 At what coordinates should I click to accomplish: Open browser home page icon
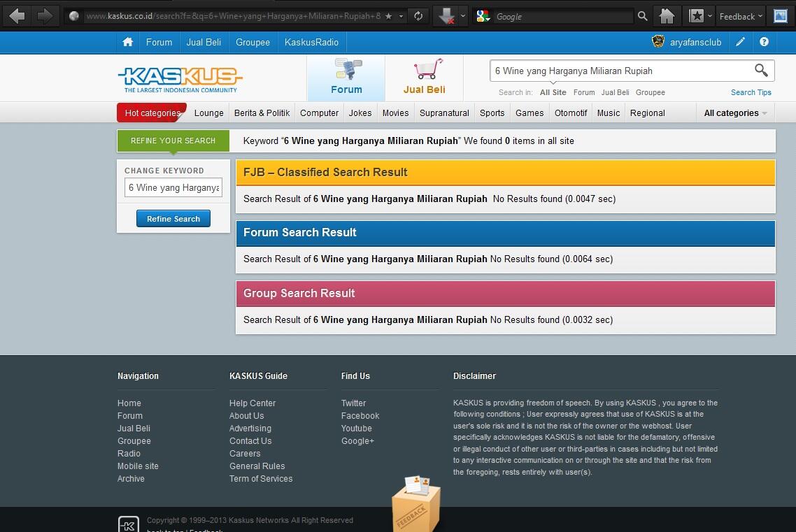pos(667,16)
